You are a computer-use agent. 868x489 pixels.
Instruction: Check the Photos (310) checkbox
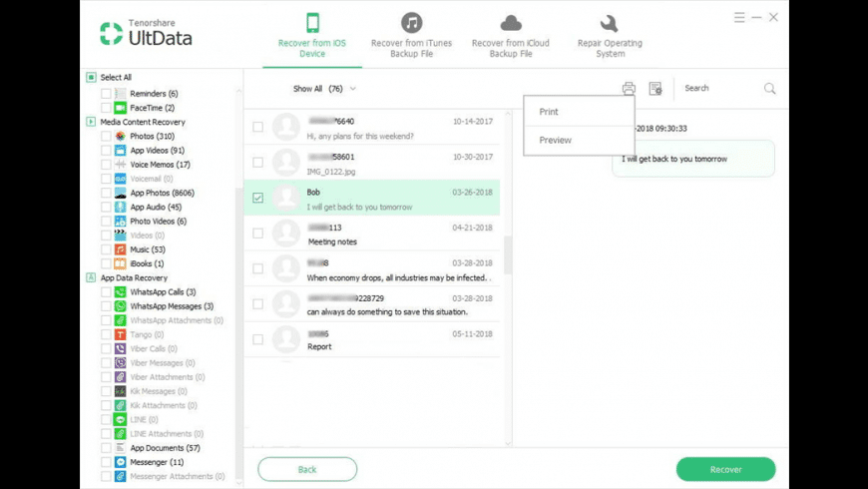[106, 137]
